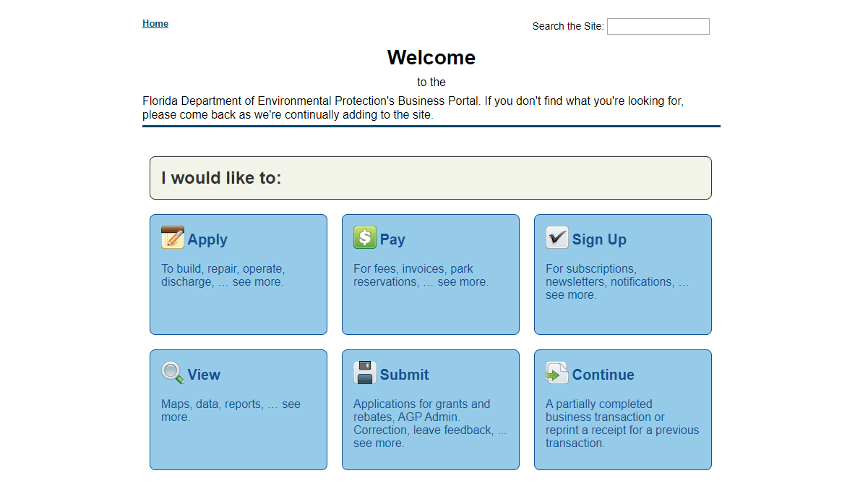Click the Sign Up checkmark icon
This screenshot has width=868, height=489.
pyautogui.click(x=557, y=237)
